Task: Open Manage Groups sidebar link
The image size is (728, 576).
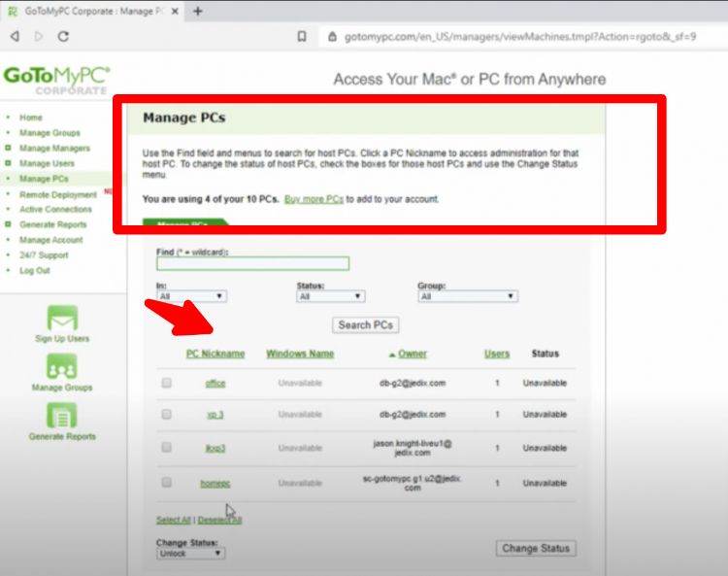Action: click(x=50, y=133)
